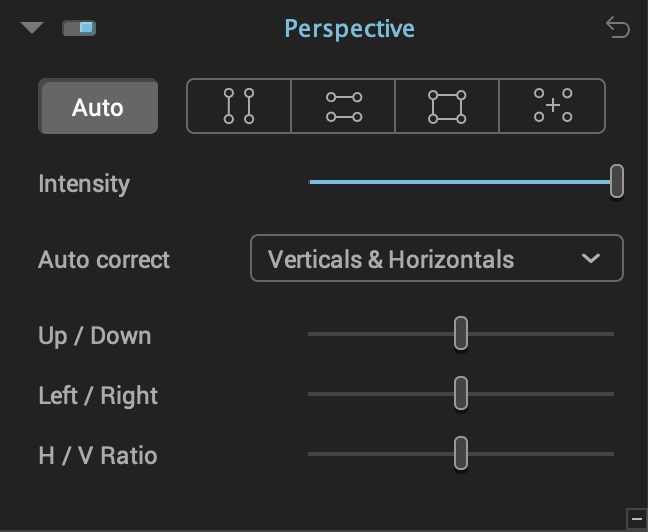The height and width of the screenshot is (532, 648).
Task: Click the Left / Right slider handle
Action: 461,393
